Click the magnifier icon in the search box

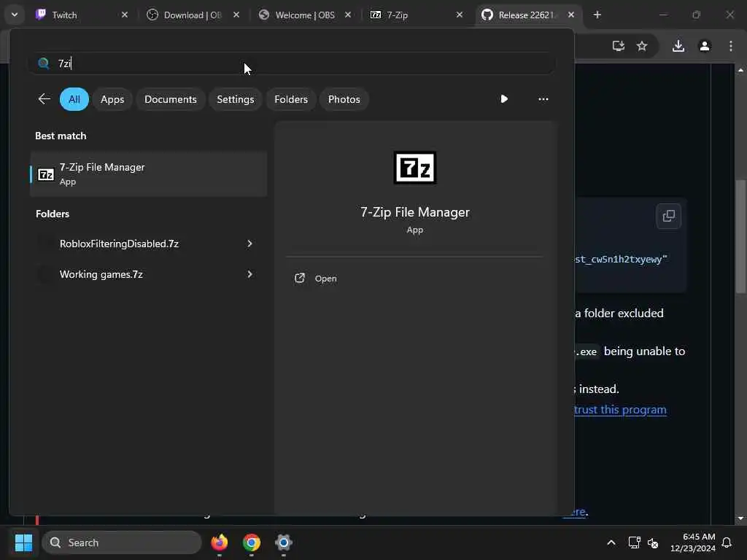[43, 63]
